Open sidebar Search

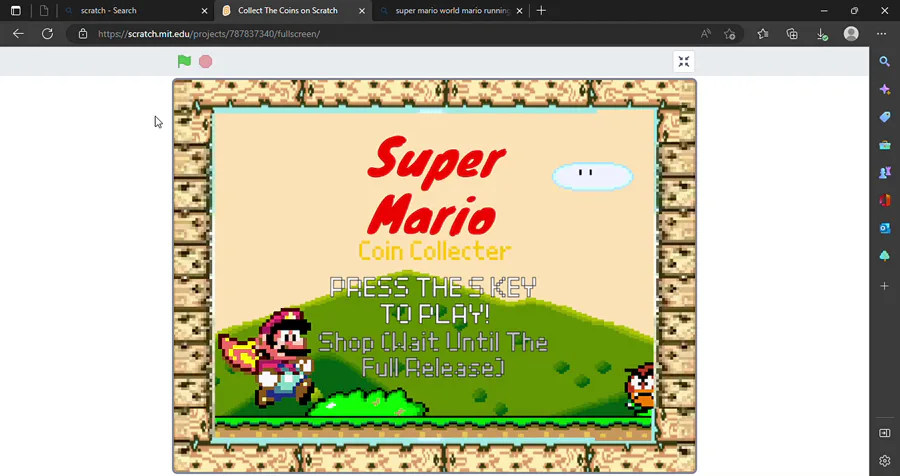click(885, 61)
